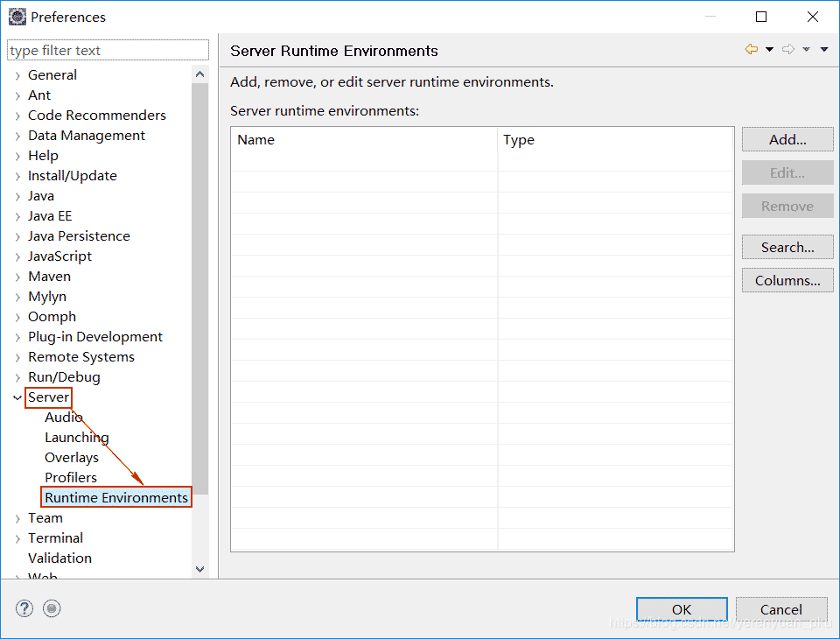Open the back history dropdown arrow
This screenshot has width=840, height=639.
click(x=769, y=49)
